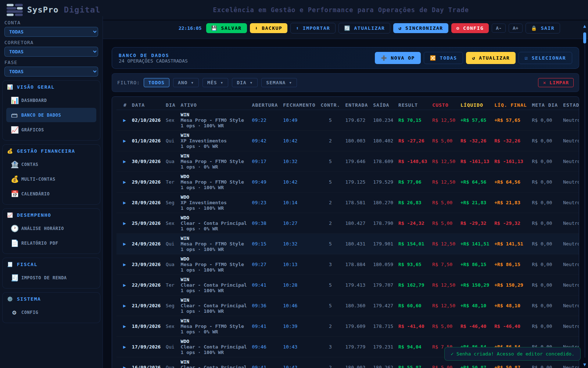Viewport: 588px width, 368px height.
Task: Click the yellow Backup button
Action: tap(269, 28)
